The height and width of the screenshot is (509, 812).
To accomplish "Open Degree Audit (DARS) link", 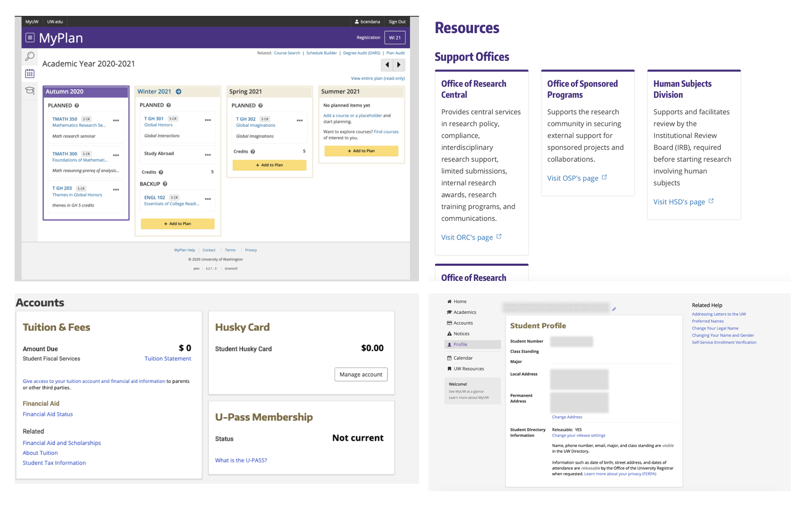I will [x=362, y=53].
